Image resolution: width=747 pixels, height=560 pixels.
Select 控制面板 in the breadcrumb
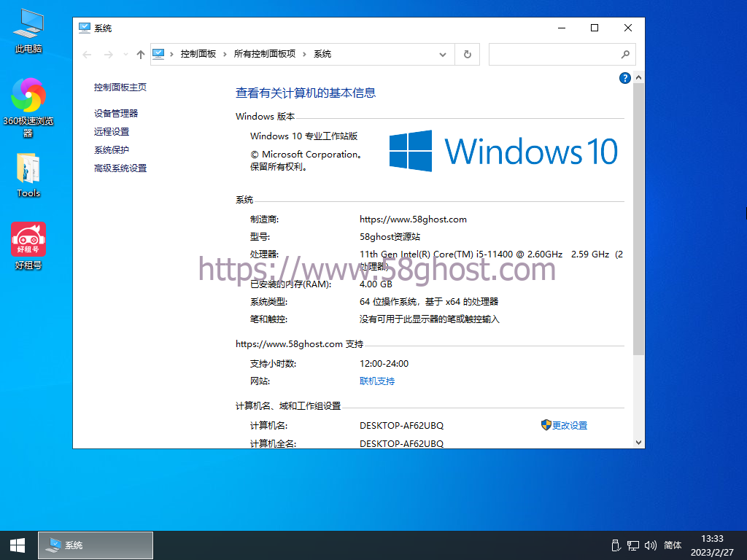(198, 54)
